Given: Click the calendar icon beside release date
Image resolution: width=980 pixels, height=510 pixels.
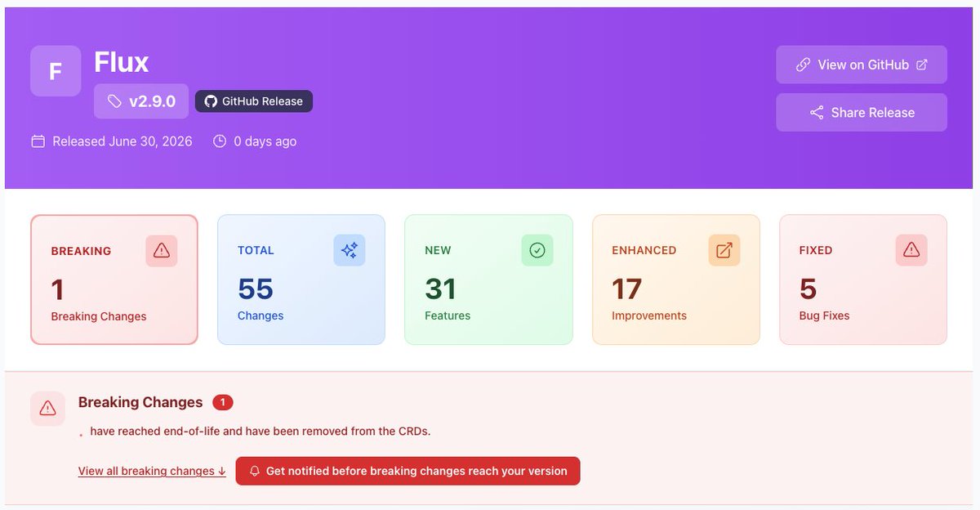Looking at the screenshot, I should click(38, 141).
